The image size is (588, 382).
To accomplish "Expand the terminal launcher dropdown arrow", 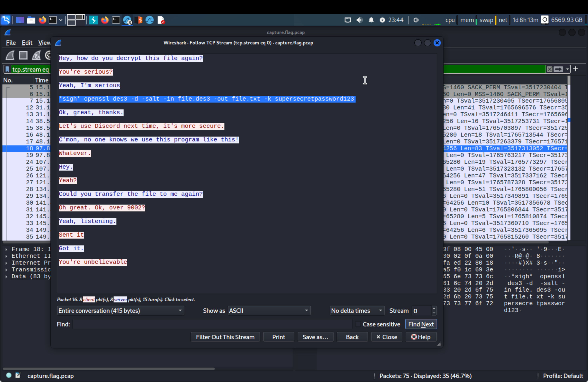I will pyautogui.click(x=61, y=20).
